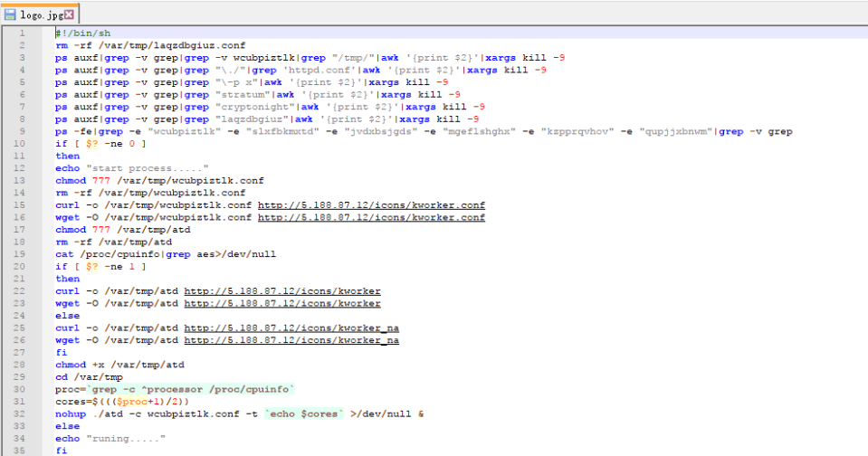This screenshot has width=868, height=456.
Task: Click the "cat /proc/cpuinfo|grep aes>/dev/null" line
Action: coord(166,254)
